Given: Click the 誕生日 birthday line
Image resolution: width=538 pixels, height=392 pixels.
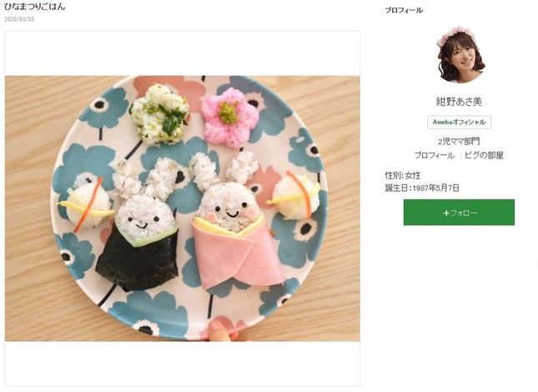Looking at the screenshot, I should coord(422,188).
